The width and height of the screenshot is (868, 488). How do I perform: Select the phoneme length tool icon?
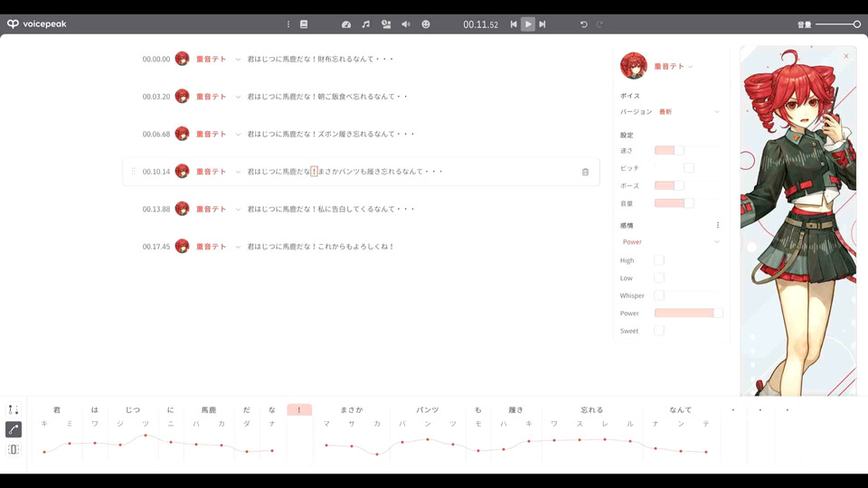coord(14,449)
